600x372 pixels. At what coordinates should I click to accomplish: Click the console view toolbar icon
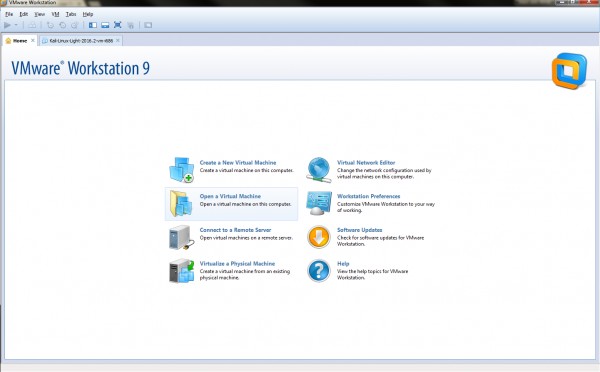148,25
